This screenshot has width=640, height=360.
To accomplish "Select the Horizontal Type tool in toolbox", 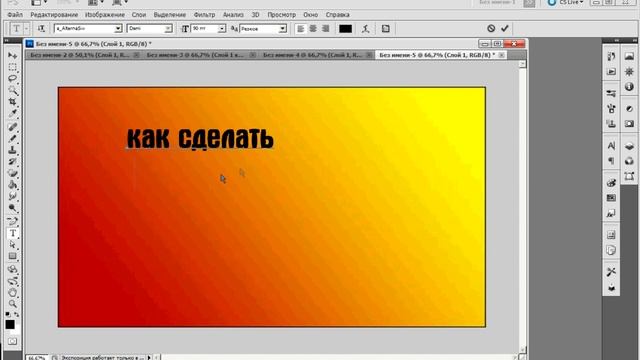I will (x=13, y=233).
